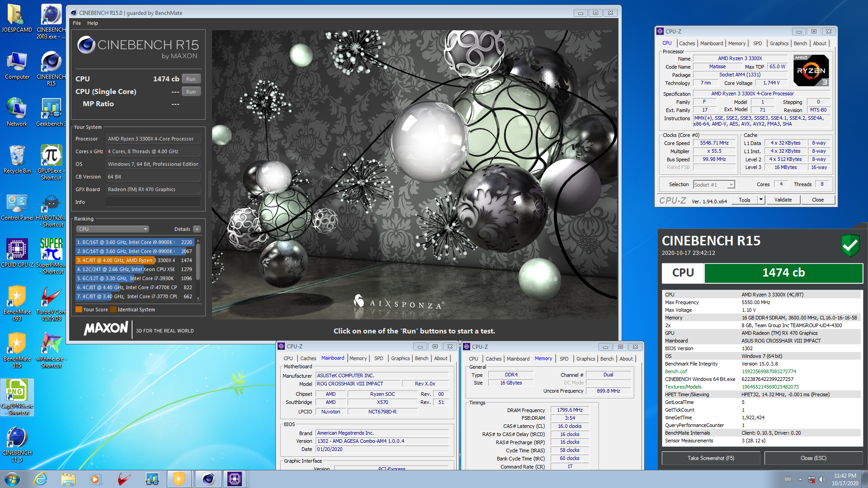Launch GPUPI.exe shortcut
Screen dimensions: 868x488
click(51, 162)
